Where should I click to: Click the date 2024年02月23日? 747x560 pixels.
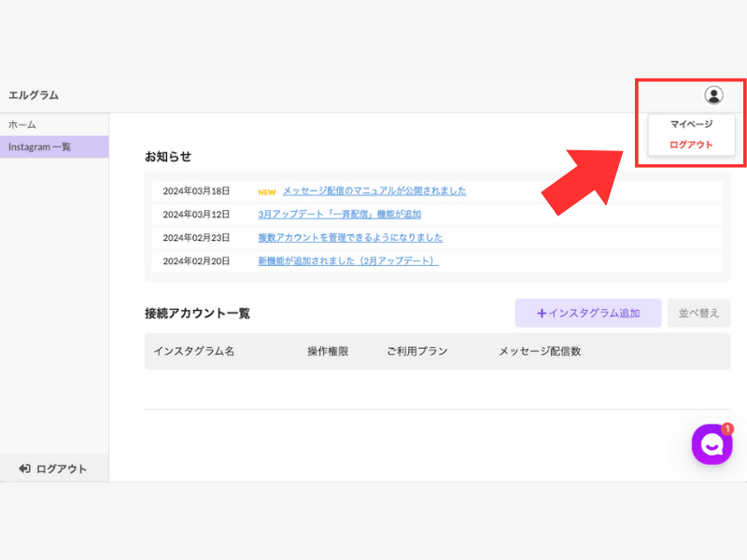(x=196, y=238)
